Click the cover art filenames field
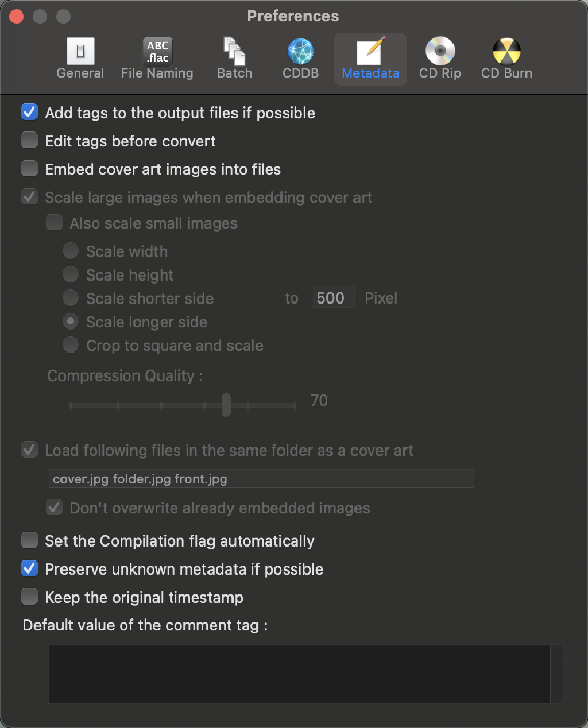Screen dimensions: 588x728 [261, 478]
